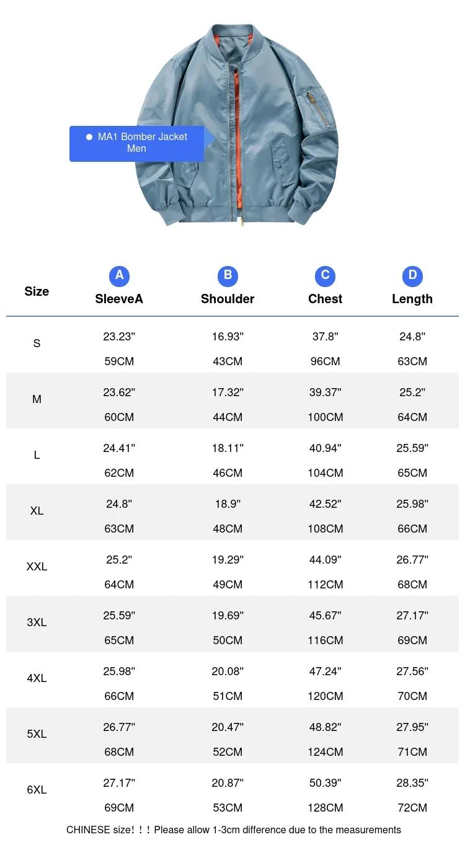Screen dimensions: 465x868
Task: Click the 128CM chest value
Action: point(325,808)
